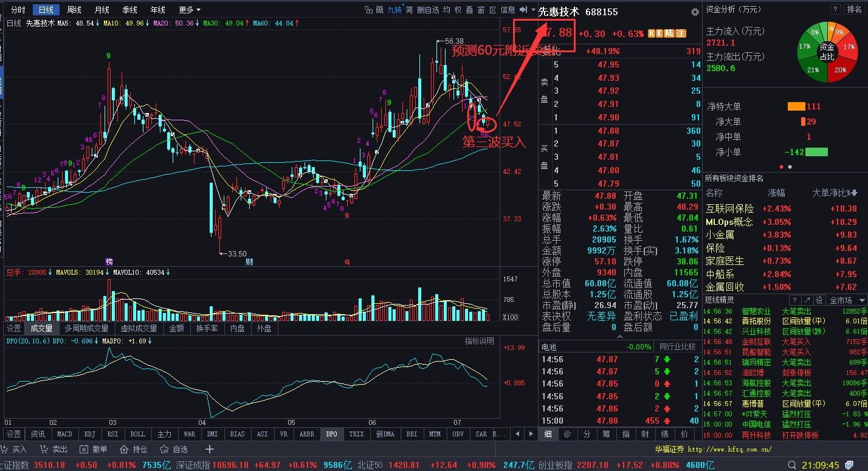
Task: Switch to the 财 finance tab
Action: [x=645, y=434]
